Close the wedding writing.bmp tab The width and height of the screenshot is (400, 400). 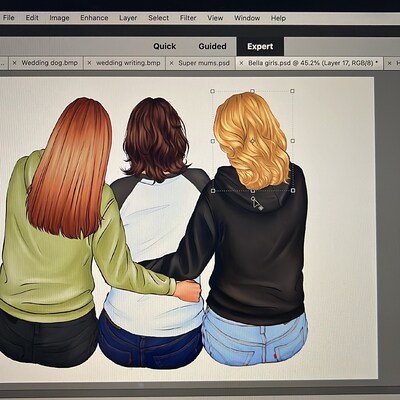(89, 63)
